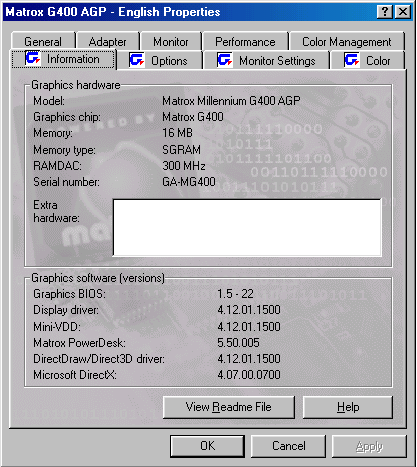Click the Graphics BIOS version 1.5 - 22
Viewport: 417px width, 467px height.
(x=235, y=294)
